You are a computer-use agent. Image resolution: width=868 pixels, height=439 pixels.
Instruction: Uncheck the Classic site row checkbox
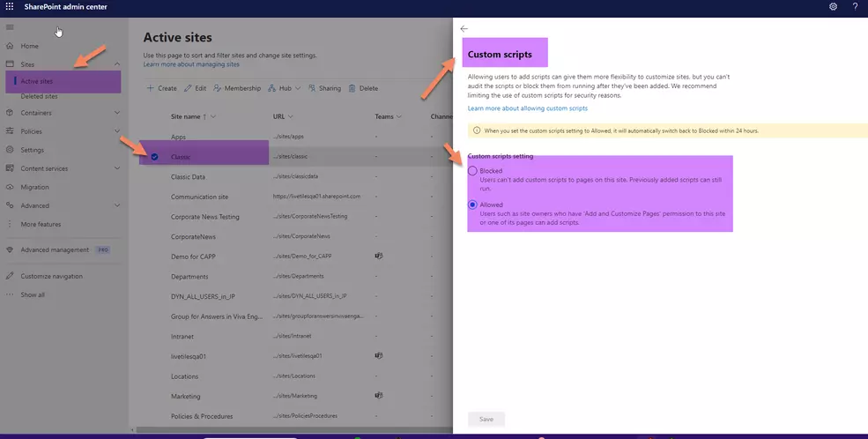[x=155, y=157]
